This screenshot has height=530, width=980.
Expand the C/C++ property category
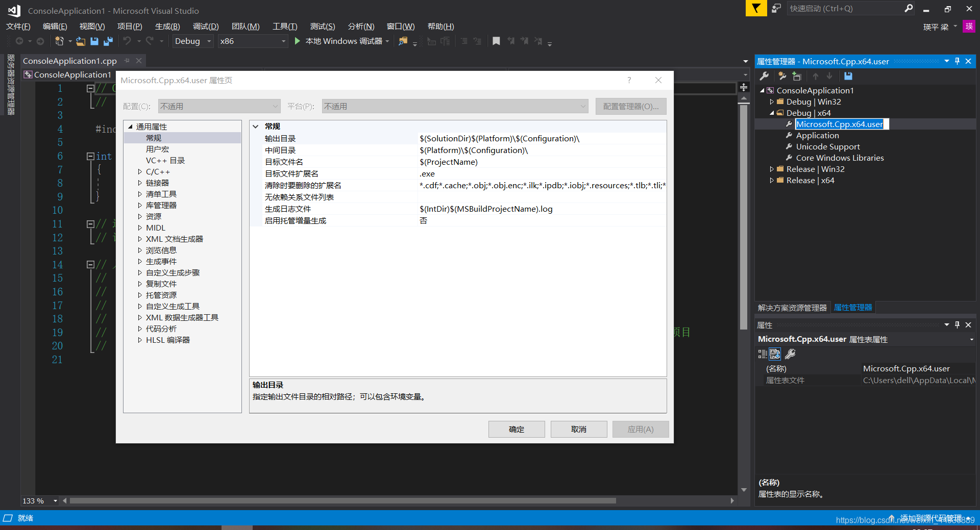[x=140, y=172]
